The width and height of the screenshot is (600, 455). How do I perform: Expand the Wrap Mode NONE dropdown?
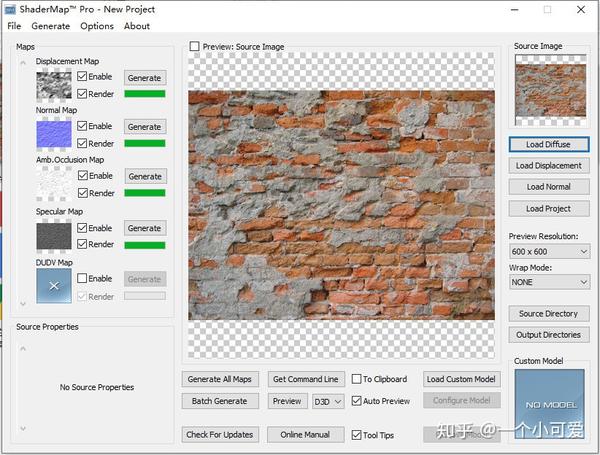click(549, 282)
